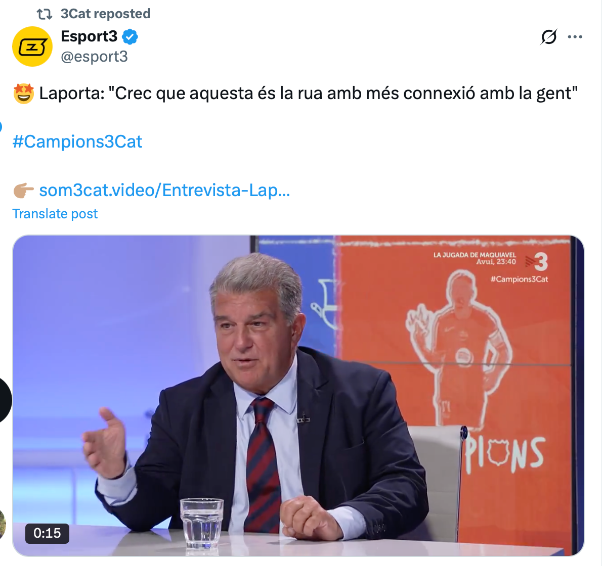Open the som3cat.video/Entrevista-Lap… link
The height and width of the screenshot is (566, 602).
(x=164, y=190)
